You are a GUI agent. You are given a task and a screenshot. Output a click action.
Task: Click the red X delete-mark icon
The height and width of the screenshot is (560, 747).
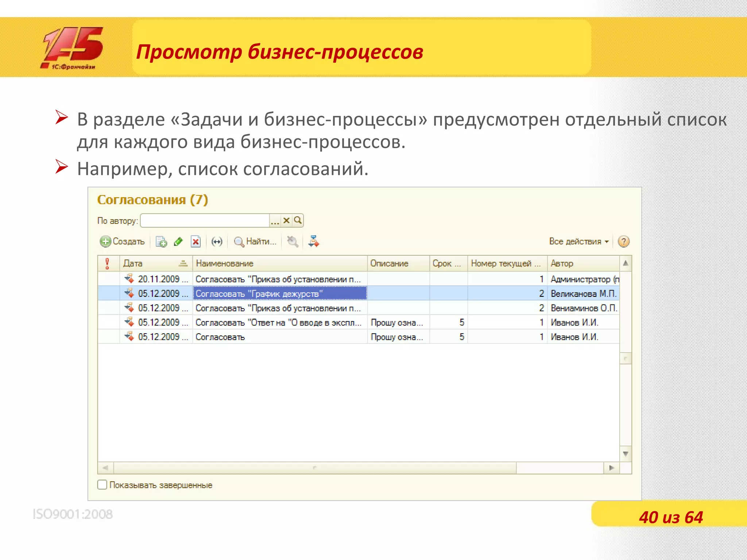pyautogui.click(x=196, y=242)
